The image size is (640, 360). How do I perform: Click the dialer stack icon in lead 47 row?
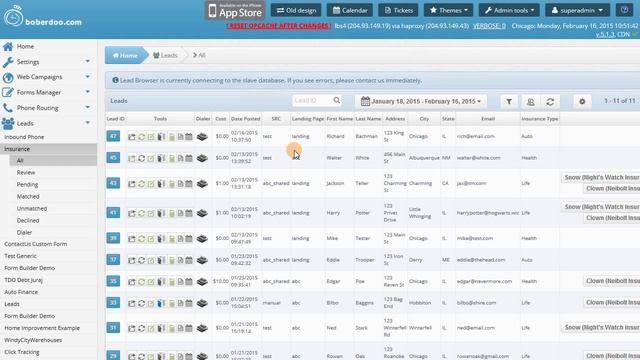(202, 137)
